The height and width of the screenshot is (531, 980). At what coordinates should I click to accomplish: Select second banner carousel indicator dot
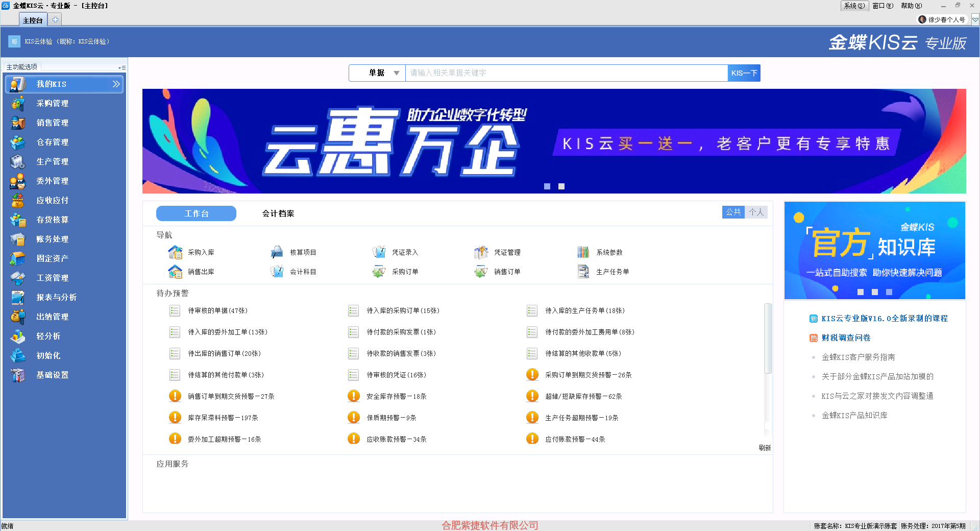coord(561,186)
